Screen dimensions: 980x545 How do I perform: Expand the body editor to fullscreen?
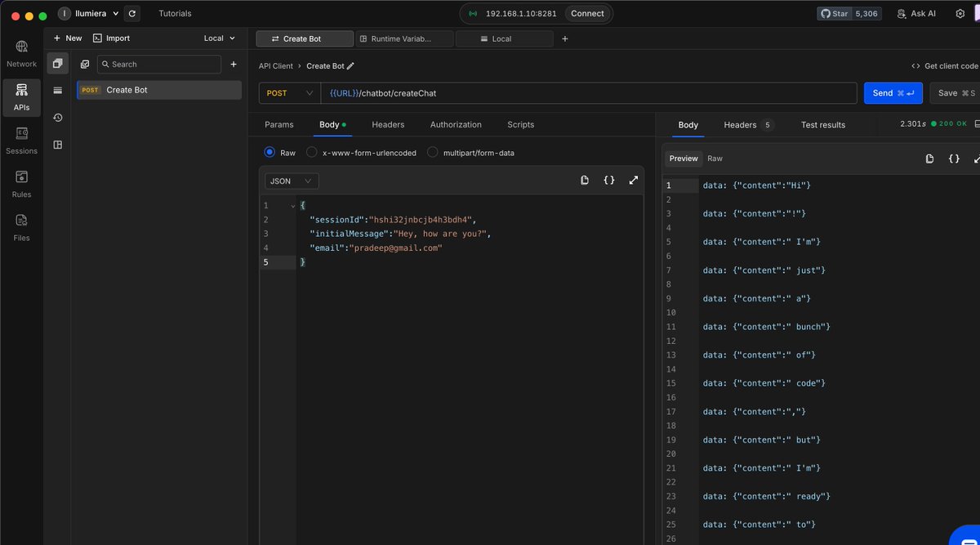[x=634, y=180]
